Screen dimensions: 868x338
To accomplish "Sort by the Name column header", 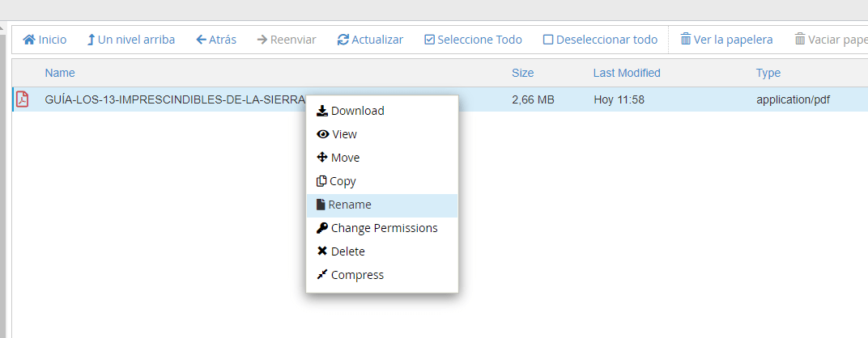I will click(60, 73).
